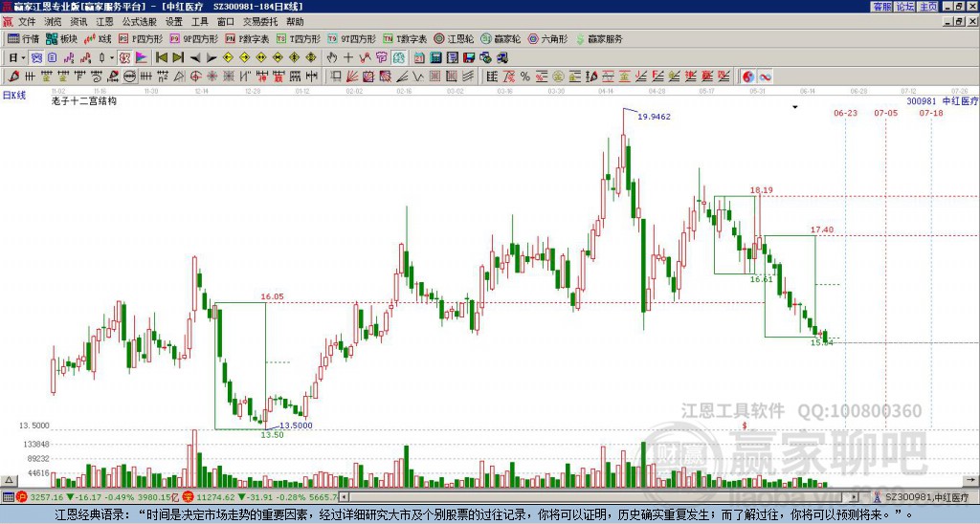Open the P数字表 tool
This screenshot has height=524, width=980.
coord(247,39)
